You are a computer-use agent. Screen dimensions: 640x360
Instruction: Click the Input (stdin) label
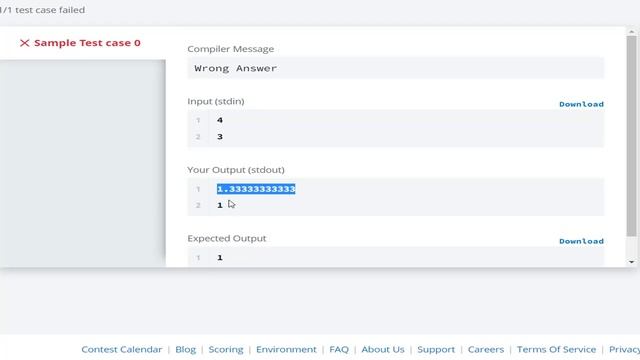pyautogui.click(x=216, y=101)
